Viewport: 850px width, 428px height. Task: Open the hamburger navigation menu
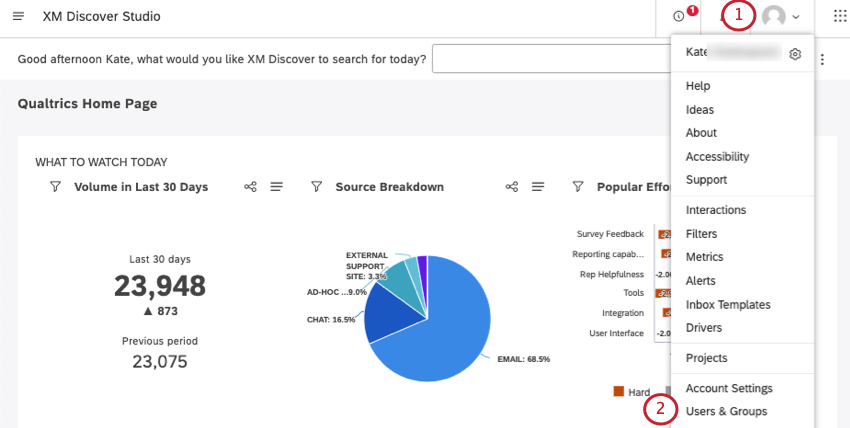pyautogui.click(x=19, y=17)
